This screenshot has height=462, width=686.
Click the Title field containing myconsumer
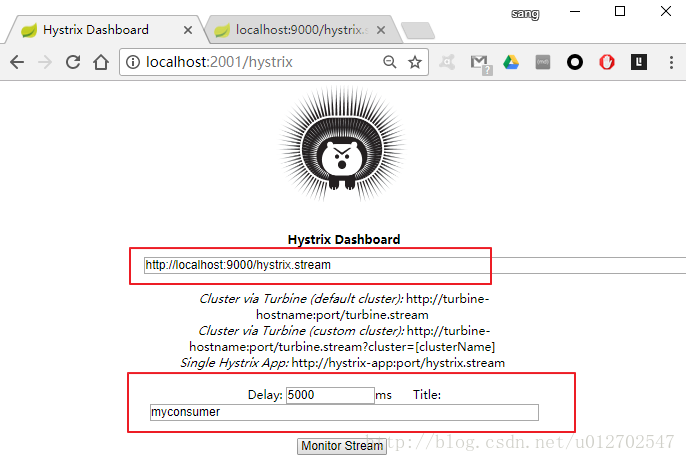click(344, 413)
